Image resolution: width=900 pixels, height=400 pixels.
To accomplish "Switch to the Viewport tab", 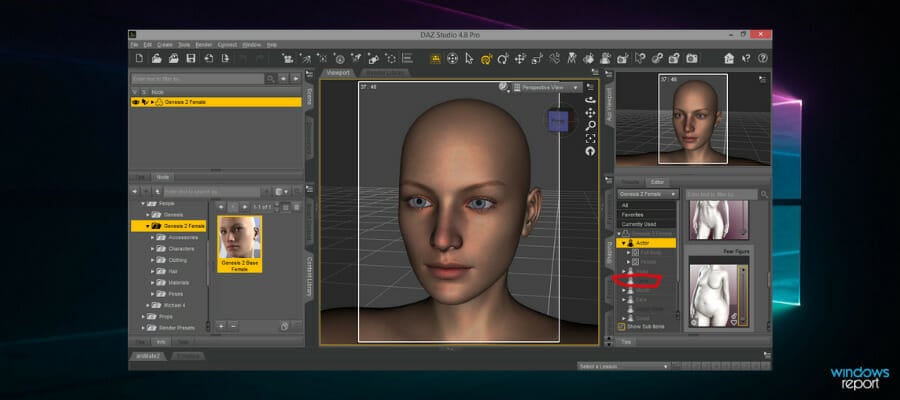I will (x=338, y=73).
